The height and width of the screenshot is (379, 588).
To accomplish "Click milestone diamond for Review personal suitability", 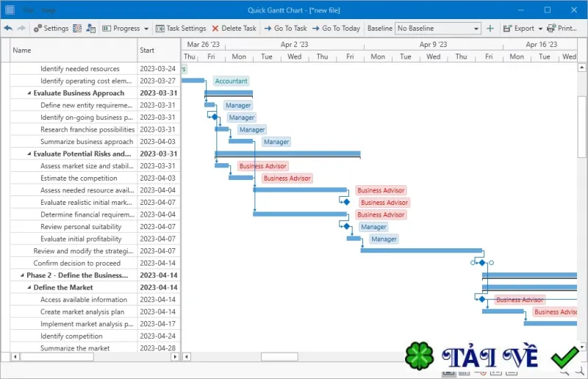I will coord(346,226).
